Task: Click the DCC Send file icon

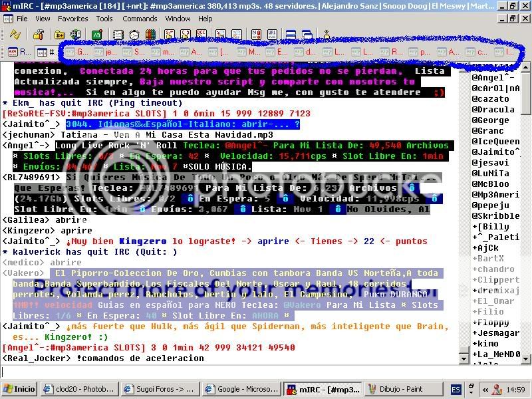Action: coord(170,35)
